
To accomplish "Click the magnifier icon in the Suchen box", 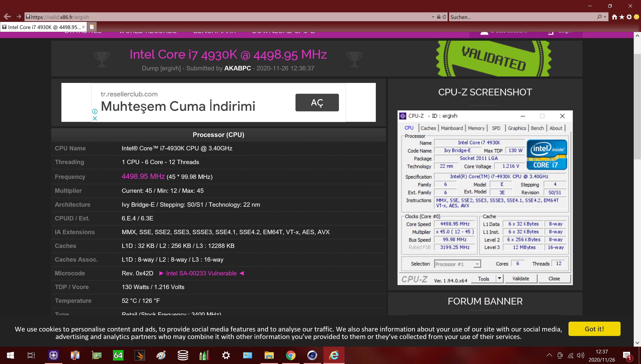I will (599, 17).
